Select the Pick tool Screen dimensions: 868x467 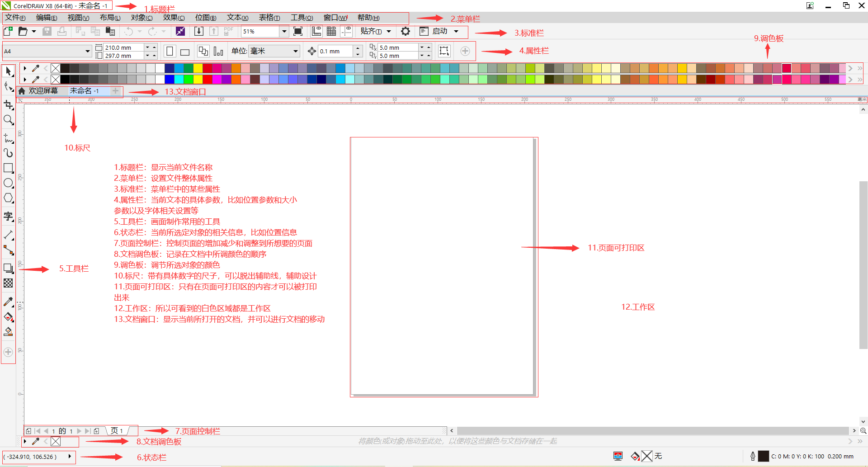click(8, 71)
